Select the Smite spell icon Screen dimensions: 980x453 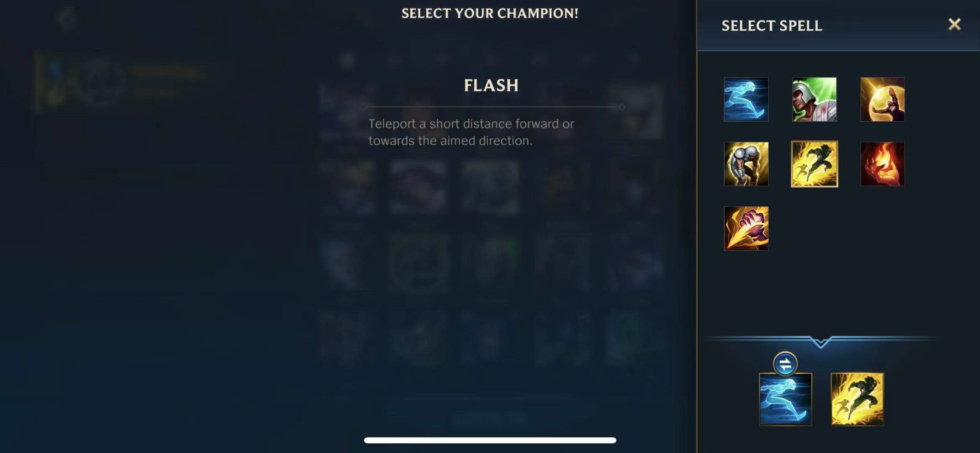click(x=746, y=229)
